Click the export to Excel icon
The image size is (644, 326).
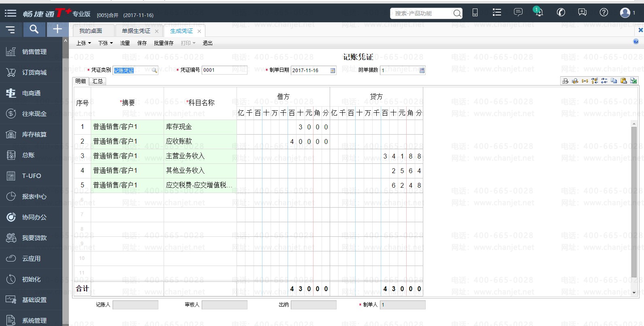[633, 81]
